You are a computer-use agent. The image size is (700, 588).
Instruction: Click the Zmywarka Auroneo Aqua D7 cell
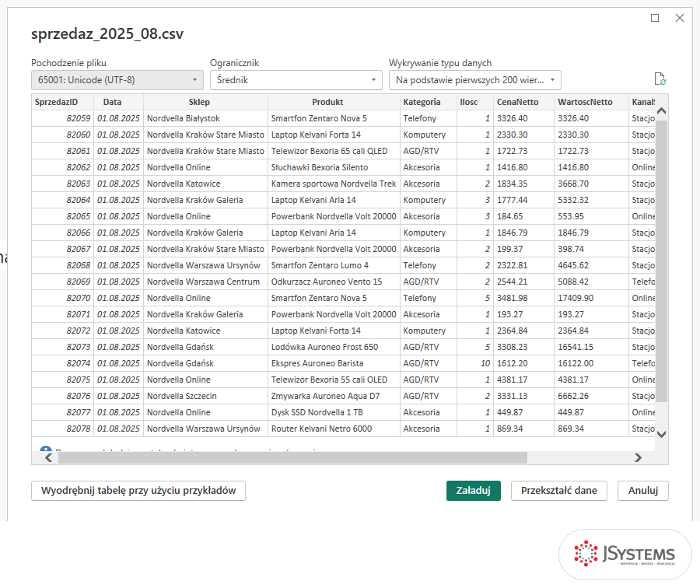334,396
